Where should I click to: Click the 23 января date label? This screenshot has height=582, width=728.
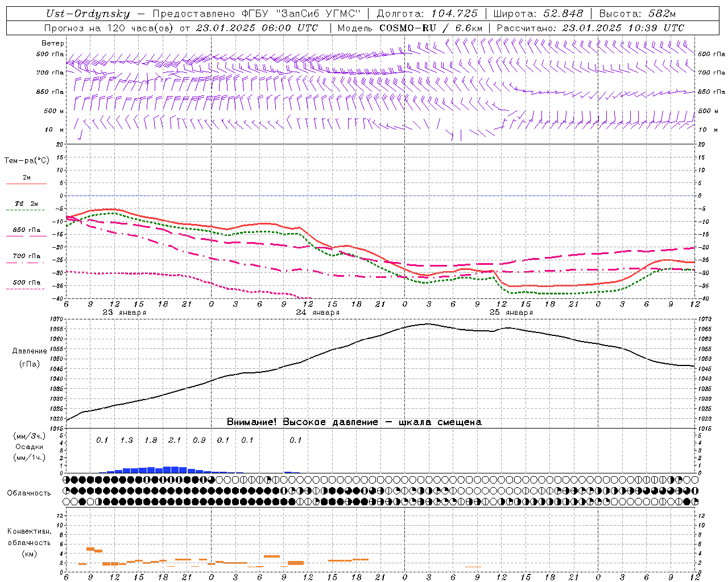(125, 313)
